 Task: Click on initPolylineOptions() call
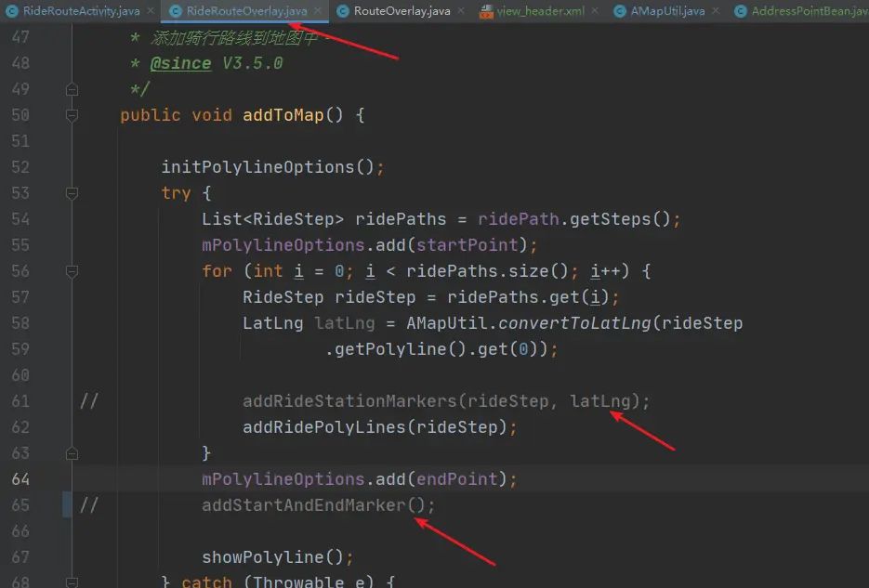[269, 167]
